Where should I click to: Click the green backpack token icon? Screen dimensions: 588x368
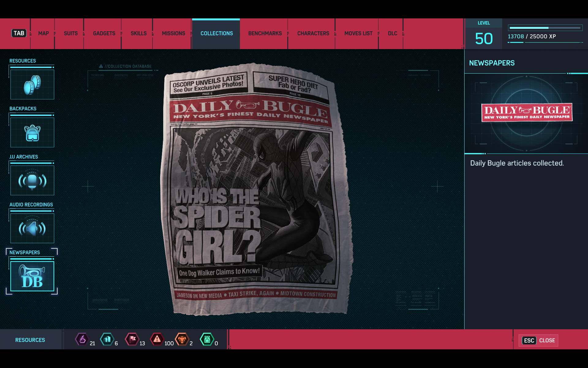pyautogui.click(x=207, y=339)
